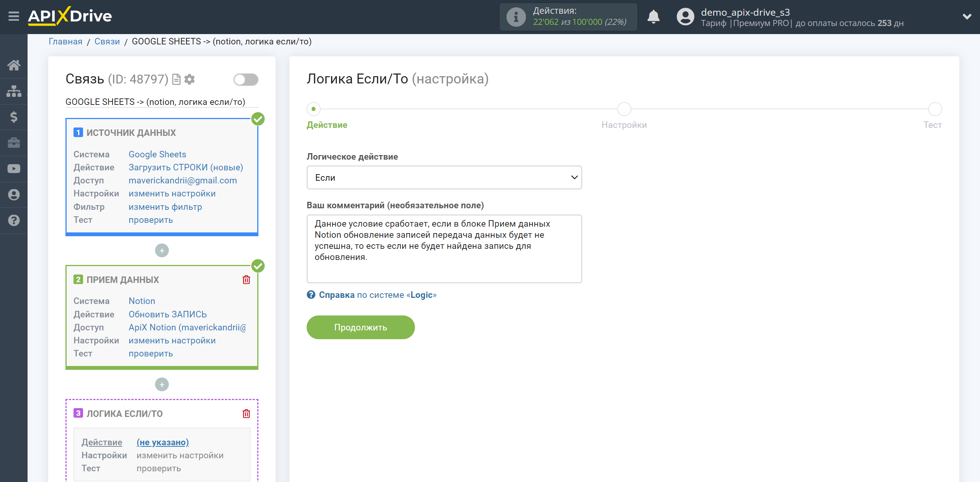Open the profile sidebar icon
980x482 pixels.
14,194
